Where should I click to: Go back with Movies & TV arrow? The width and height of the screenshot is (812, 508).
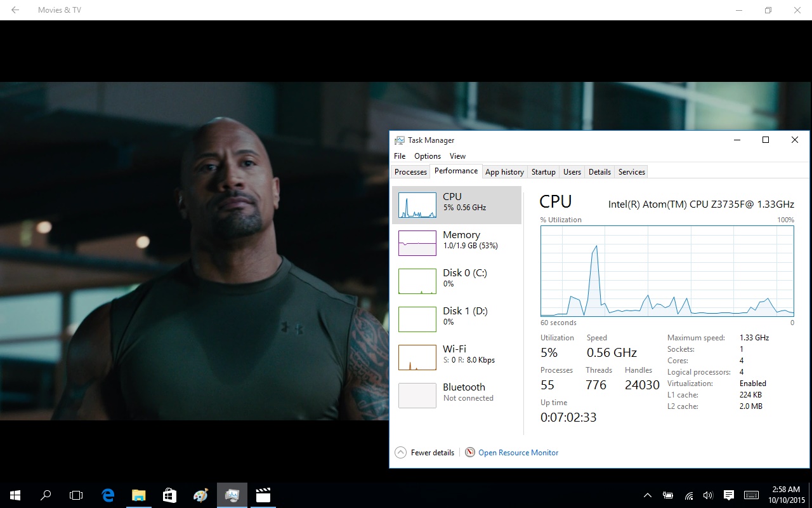click(15, 10)
